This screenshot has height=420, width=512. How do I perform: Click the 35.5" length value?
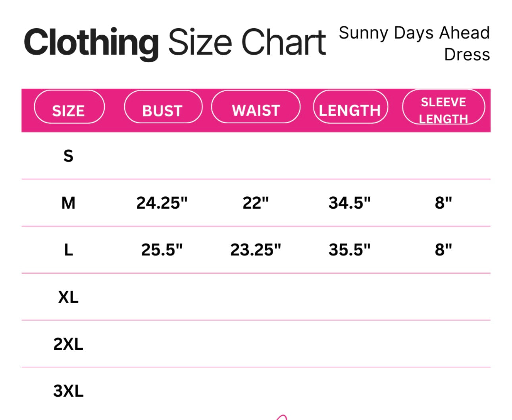349,250
